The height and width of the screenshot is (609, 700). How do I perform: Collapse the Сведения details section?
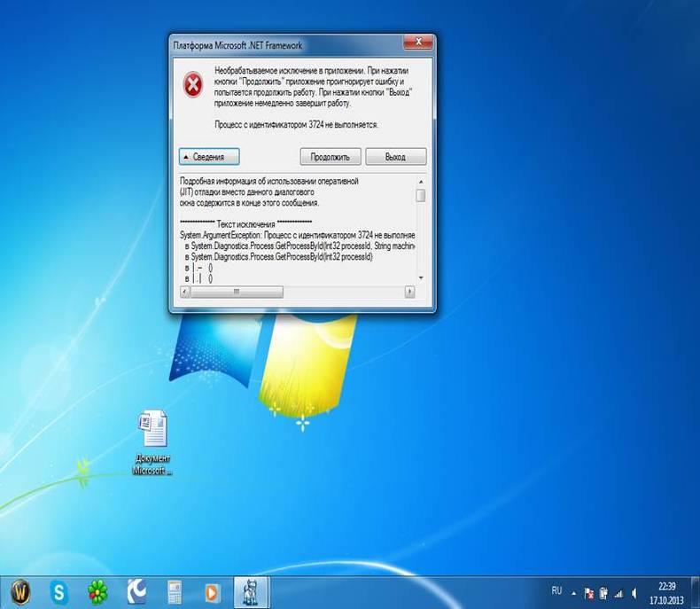[x=209, y=157]
